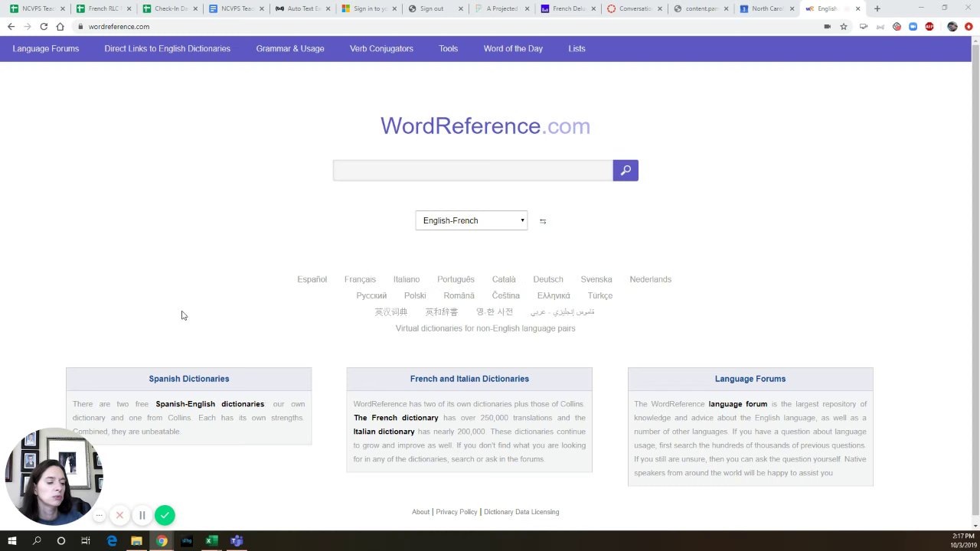The height and width of the screenshot is (551, 980).
Task: Click the Chrome profile avatar
Action: coord(952,27)
